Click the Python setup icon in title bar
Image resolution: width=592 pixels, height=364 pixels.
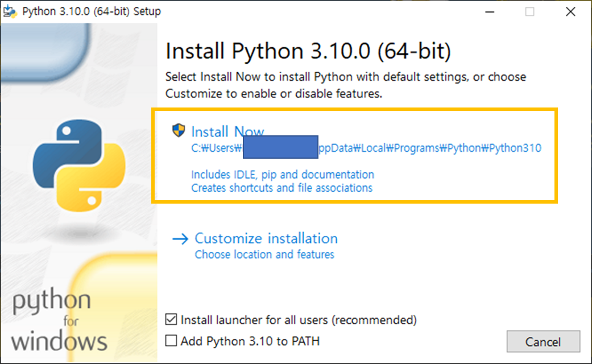10,11
